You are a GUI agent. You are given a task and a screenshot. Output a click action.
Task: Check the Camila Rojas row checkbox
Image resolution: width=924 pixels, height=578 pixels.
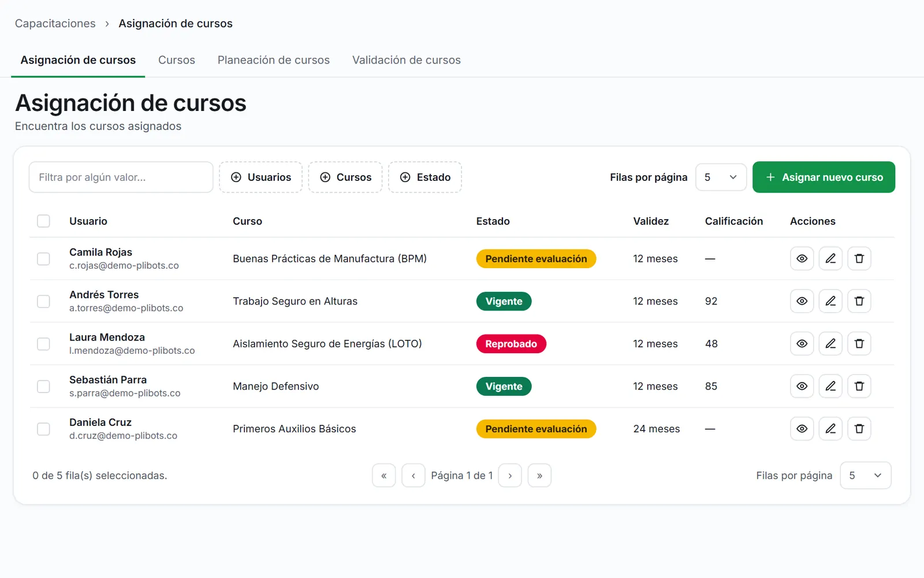pyautogui.click(x=43, y=259)
